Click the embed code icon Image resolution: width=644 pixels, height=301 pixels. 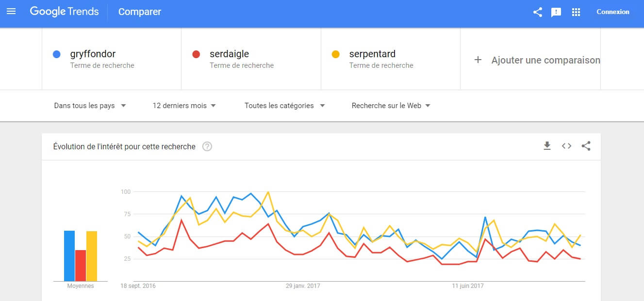566,146
